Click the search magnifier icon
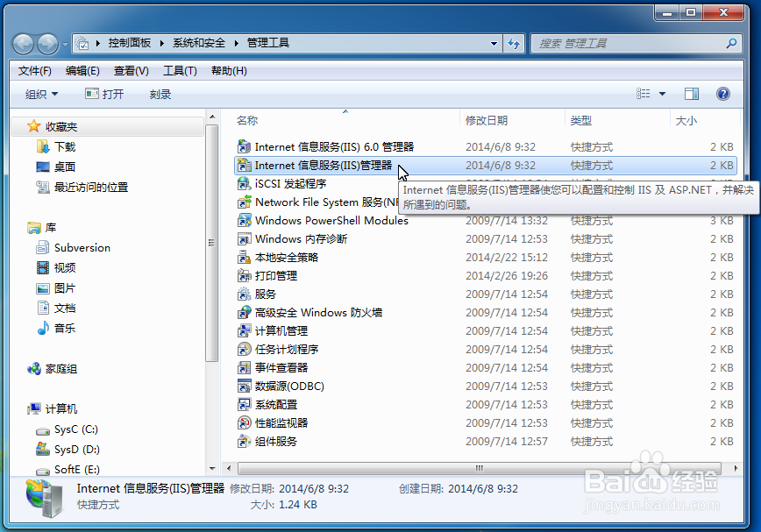The image size is (761, 532). tap(731, 43)
